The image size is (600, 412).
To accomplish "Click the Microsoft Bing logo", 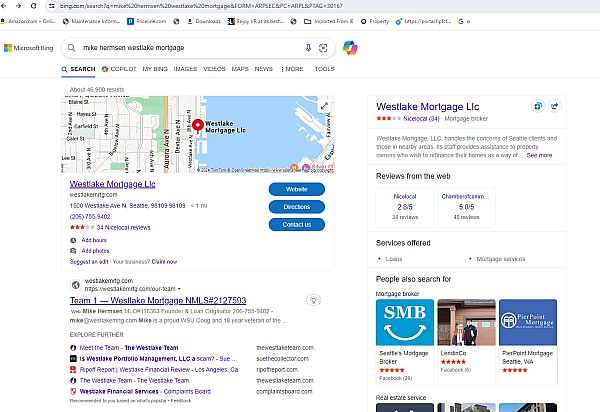I will point(29,48).
